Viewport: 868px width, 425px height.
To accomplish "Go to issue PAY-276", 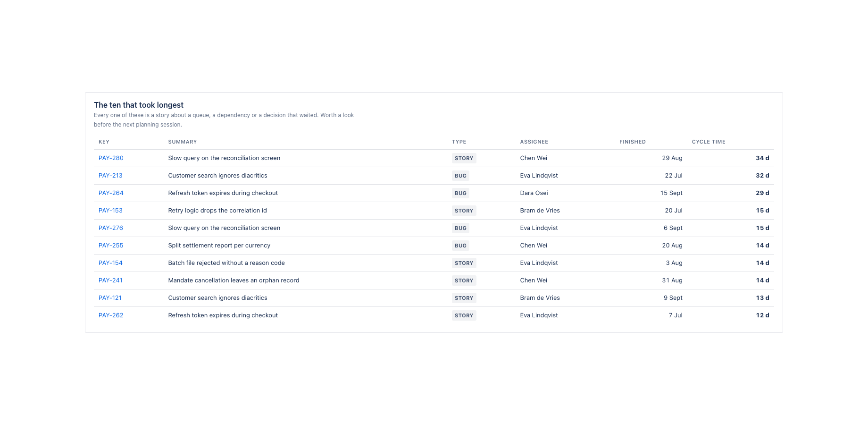I will pos(111,228).
